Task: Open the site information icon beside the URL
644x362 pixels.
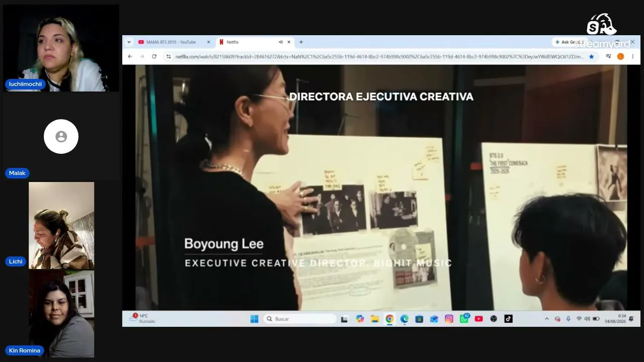Action: (x=169, y=57)
